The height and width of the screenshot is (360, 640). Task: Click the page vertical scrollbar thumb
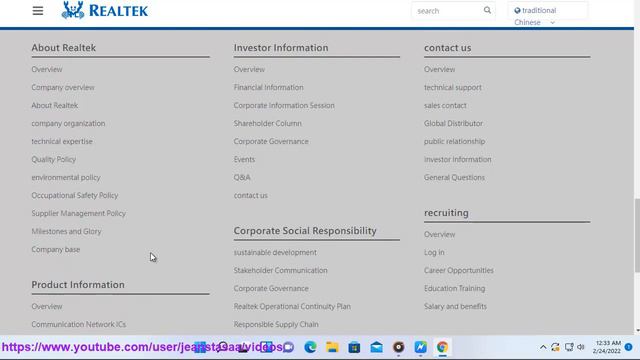pos(637,236)
